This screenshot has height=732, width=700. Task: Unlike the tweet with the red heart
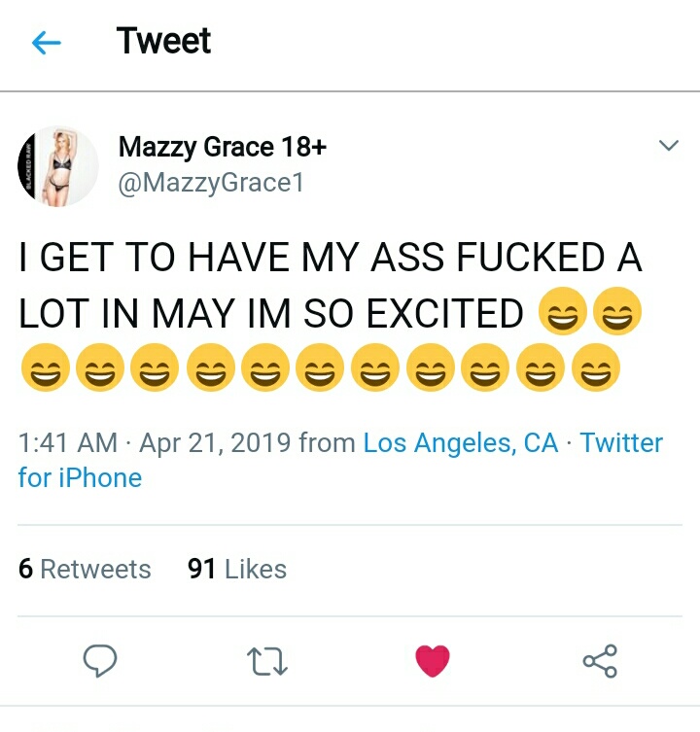433,662
